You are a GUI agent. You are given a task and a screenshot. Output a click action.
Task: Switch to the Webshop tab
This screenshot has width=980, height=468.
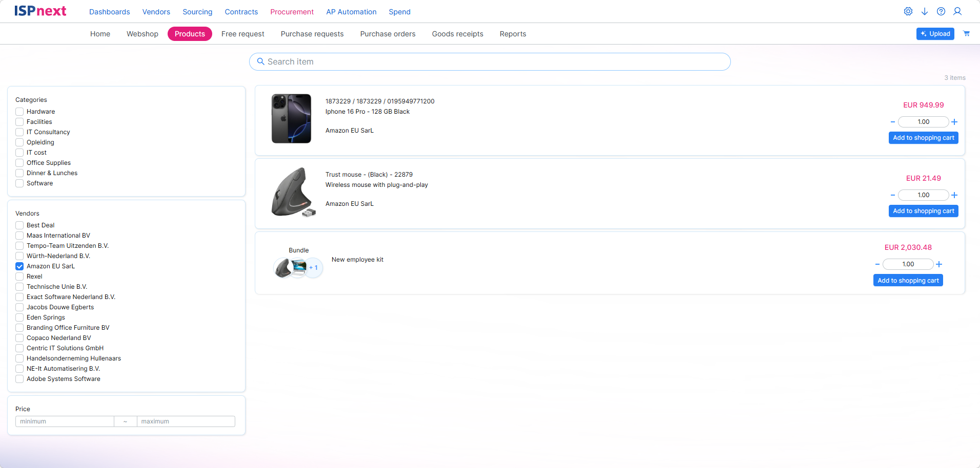(142, 34)
